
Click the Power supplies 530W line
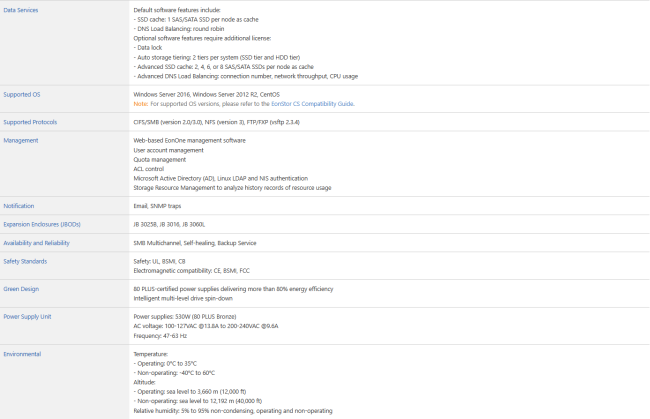(x=185, y=317)
